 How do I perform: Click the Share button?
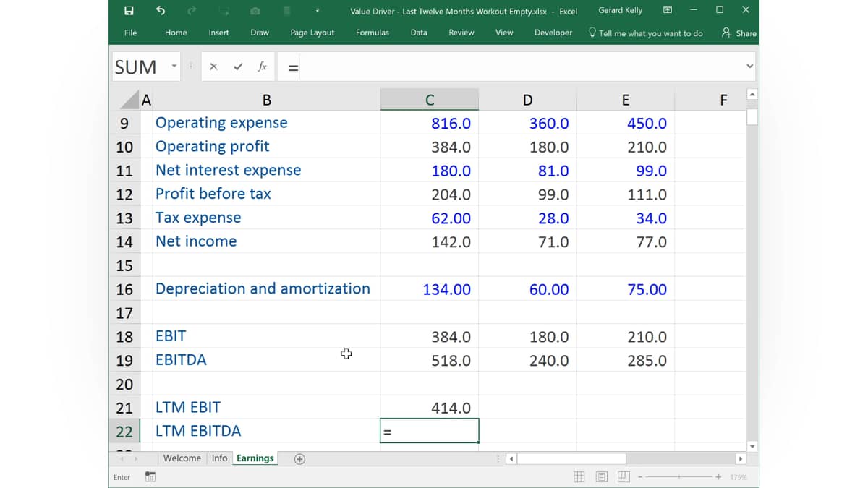(739, 33)
